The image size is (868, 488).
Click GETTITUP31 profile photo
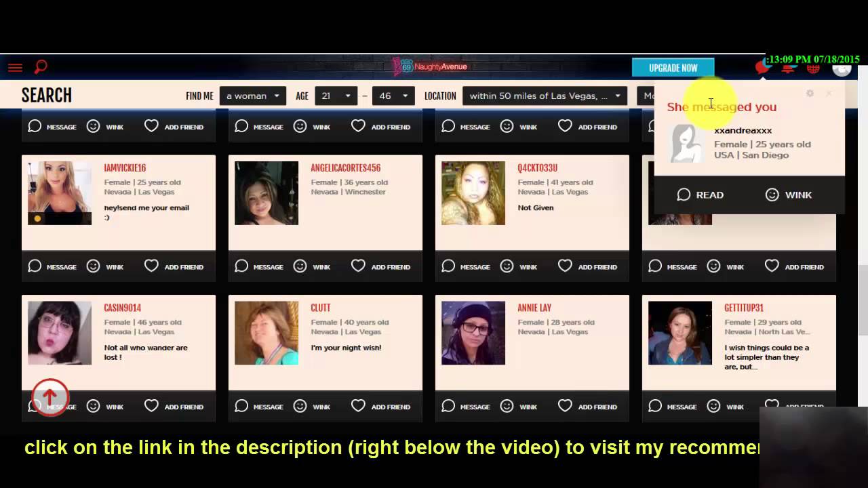680,333
